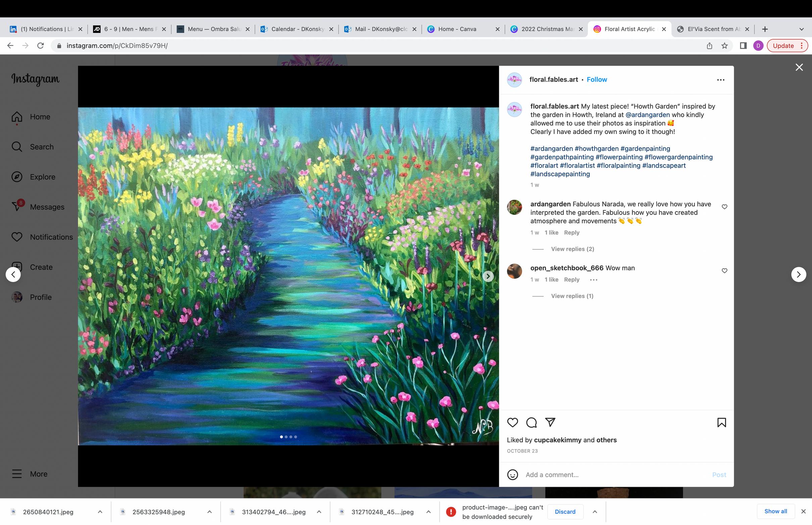Expand View replies (1) thread

[572, 296]
